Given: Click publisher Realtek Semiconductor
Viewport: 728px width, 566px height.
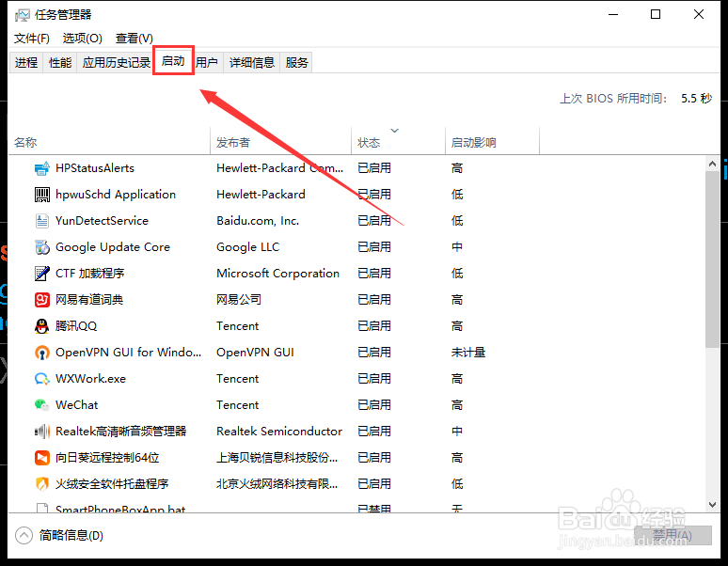Looking at the screenshot, I should [279, 432].
